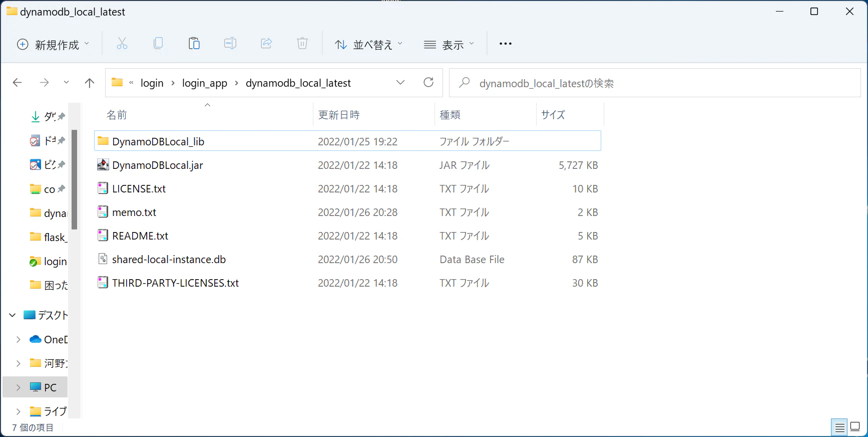Click dynamodb_local_latest breadcrumb
868x437 pixels.
point(298,83)
